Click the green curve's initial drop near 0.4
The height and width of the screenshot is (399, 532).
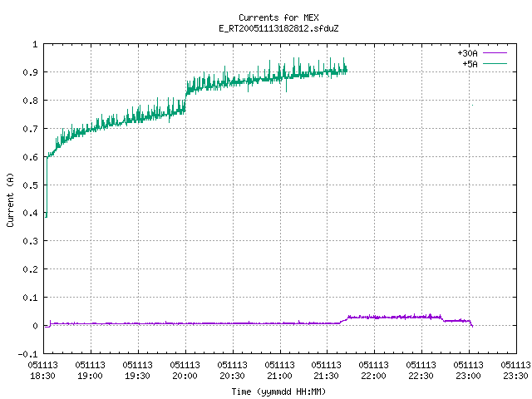pos(47,214)
